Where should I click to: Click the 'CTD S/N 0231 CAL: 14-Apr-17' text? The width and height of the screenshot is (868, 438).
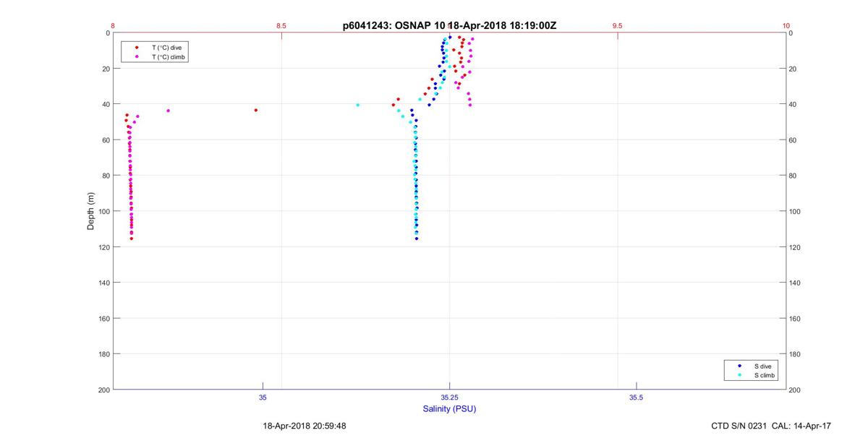(x=770, y=426)
